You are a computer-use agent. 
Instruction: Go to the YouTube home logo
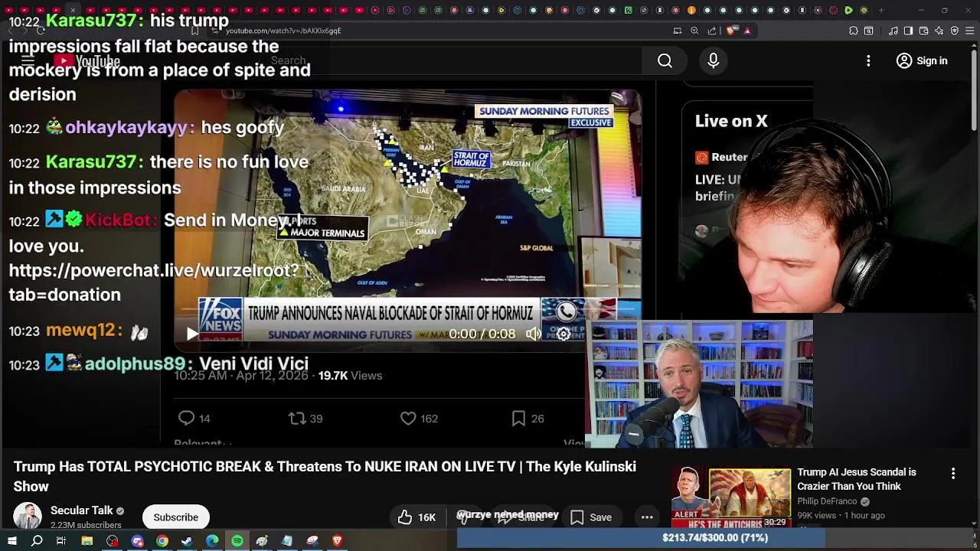tap(87, 60)
